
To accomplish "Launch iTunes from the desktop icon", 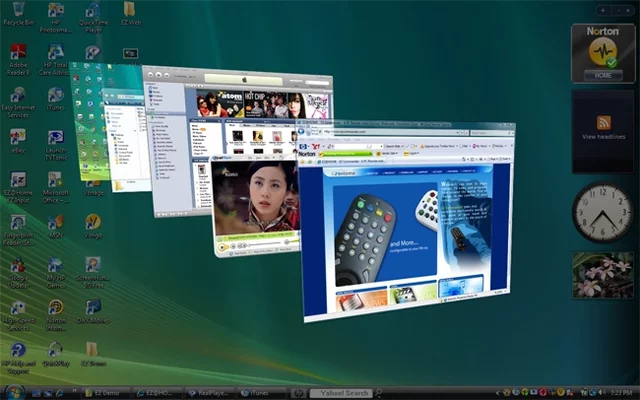I will click(56, 99).
